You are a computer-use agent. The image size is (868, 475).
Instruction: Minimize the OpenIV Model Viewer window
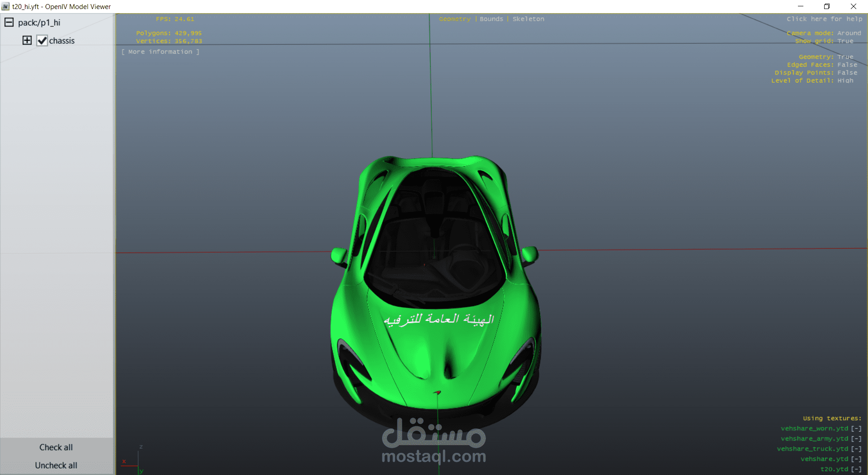tap(801, 6)
